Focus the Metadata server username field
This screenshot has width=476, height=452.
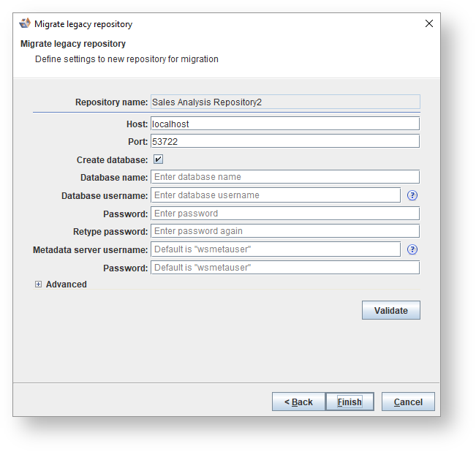(275, 249)
